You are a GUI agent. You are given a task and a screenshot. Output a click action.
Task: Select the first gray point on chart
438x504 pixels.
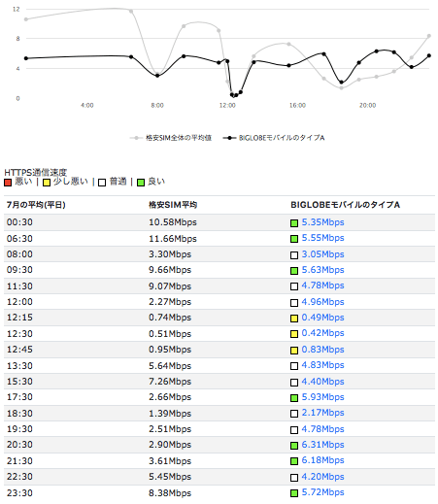click(26, 19)
